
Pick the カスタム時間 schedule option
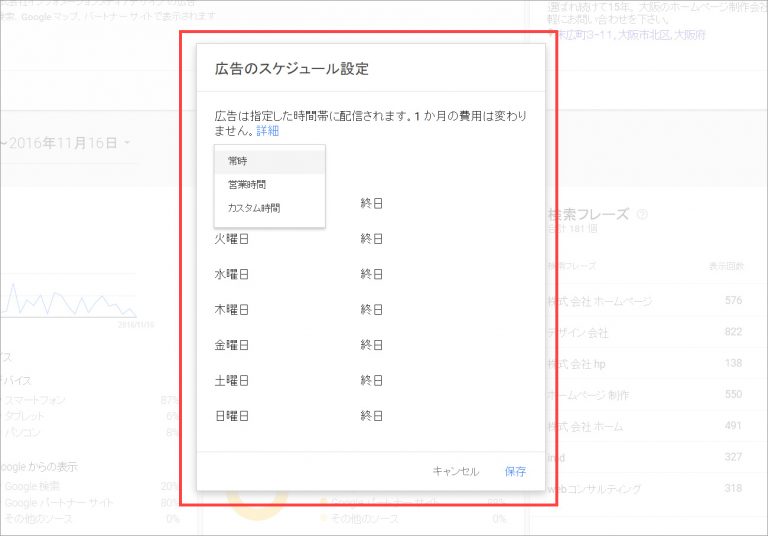pos(253,209)
